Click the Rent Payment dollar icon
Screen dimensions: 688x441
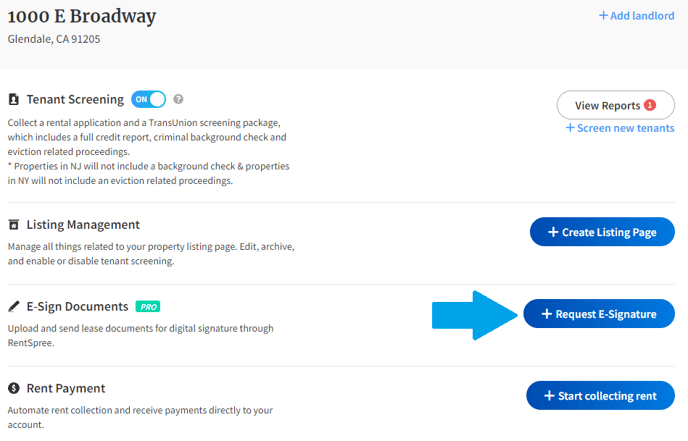point(14,388)
